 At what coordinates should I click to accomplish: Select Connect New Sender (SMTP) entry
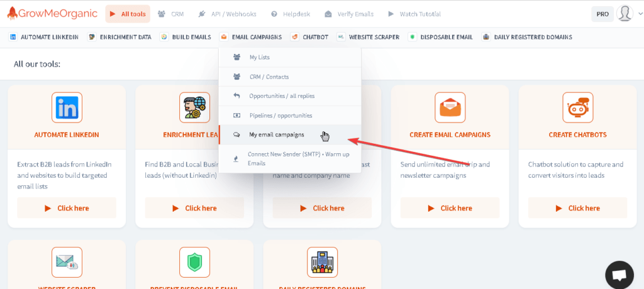tap(290, 159)
